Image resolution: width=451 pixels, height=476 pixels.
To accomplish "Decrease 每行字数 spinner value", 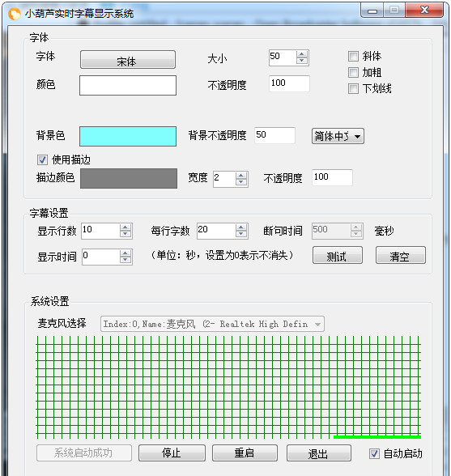I will [240, 234].
